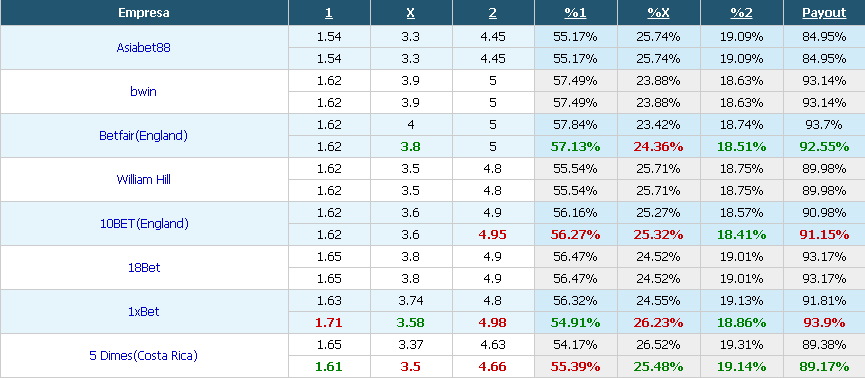The height and width of the screenshot is (378, 865).
Task: Sort by the %X column header
Action: tap(658, 13)
